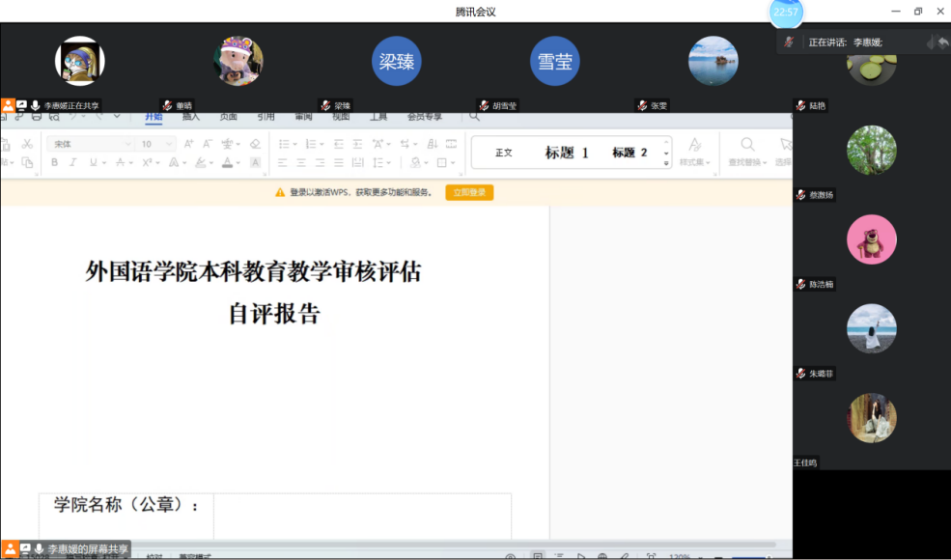Click 雪莹's blue participant avatar

(554, 62)
